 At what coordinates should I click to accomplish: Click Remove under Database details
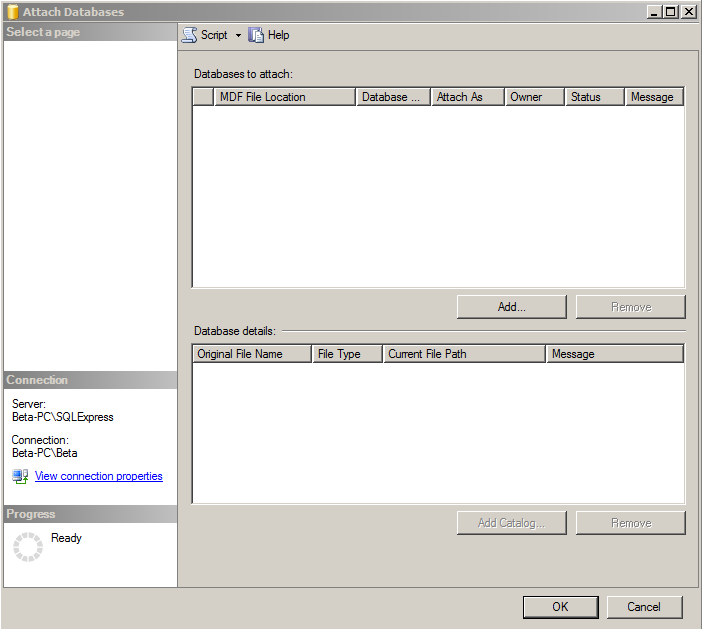631,523
